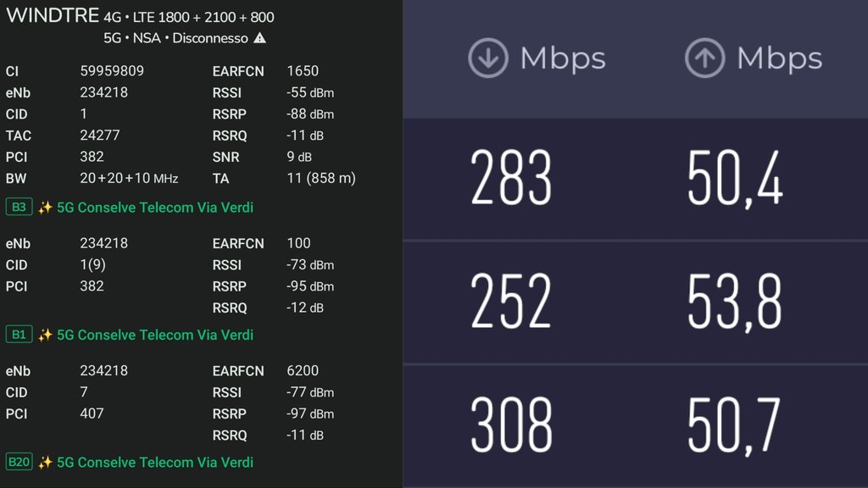Select the 283 Mbps download result
The image size is (868, 488).
pos(511,179)
